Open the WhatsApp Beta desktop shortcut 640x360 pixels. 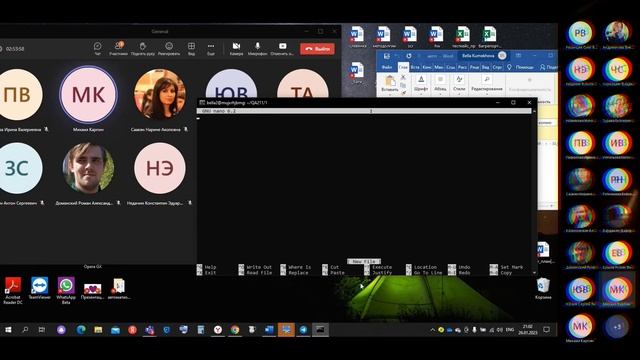[x=66, y=290]
